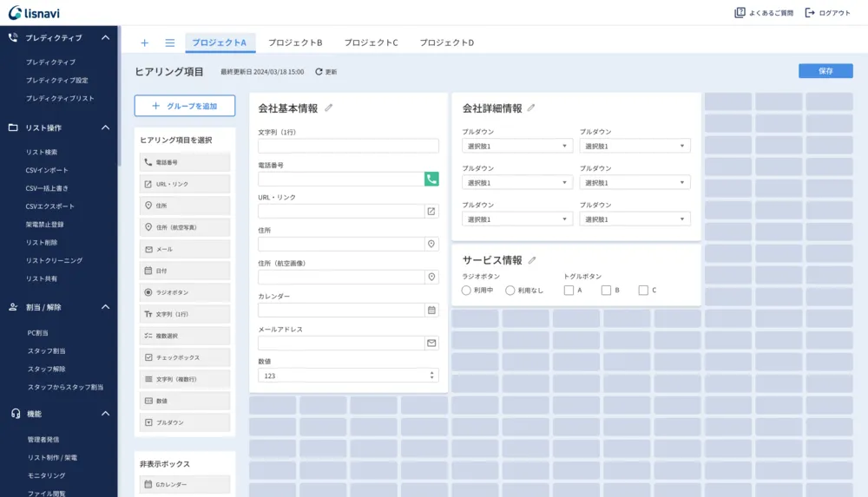Open the hamburger list menu icon

(x=170, y=43)
